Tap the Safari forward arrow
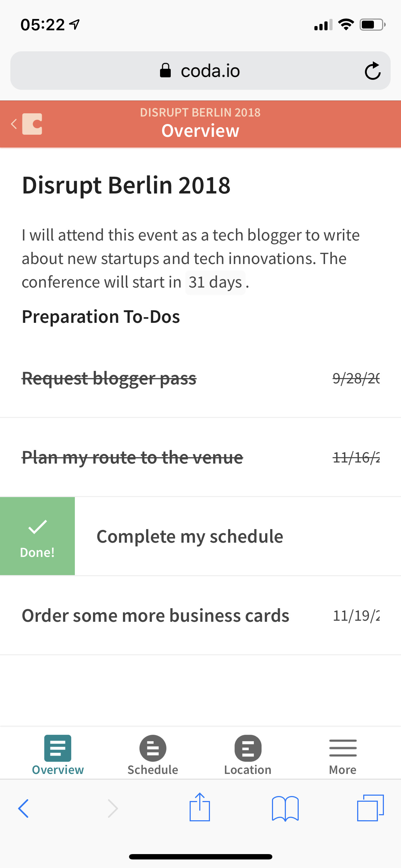This screenshot has width=401, height=868. click(113, 808)
